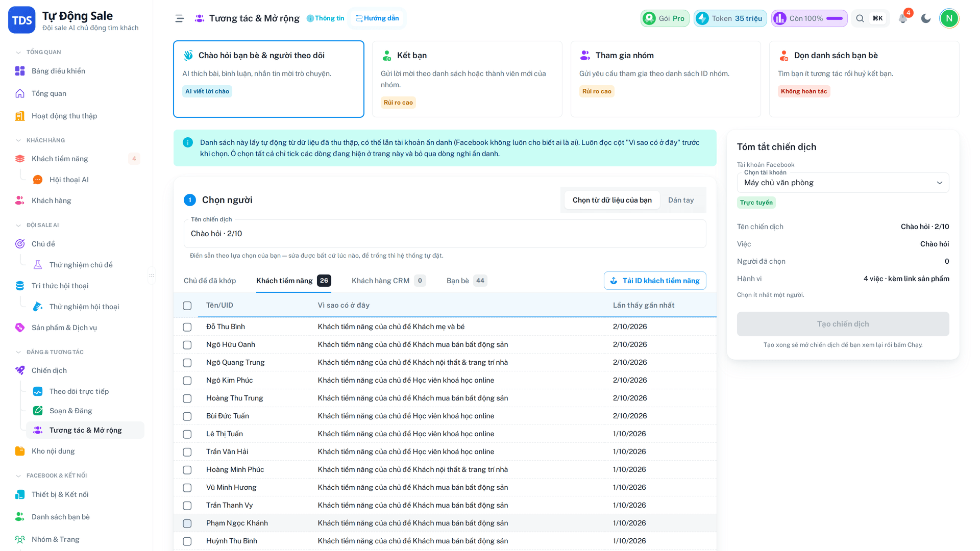Switch to Khách hàng CRM tab
The image size is (980, 551).
[388, 281]
